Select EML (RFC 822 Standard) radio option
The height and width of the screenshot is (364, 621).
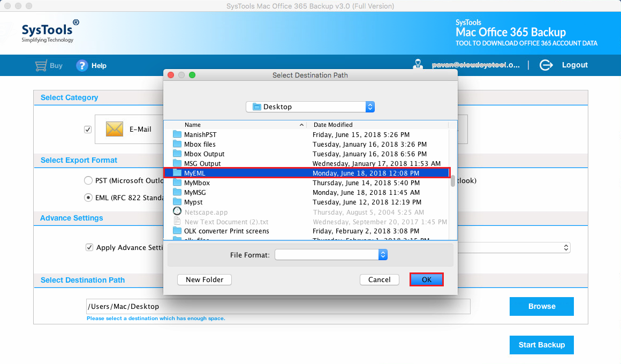[x=88, y=197]
